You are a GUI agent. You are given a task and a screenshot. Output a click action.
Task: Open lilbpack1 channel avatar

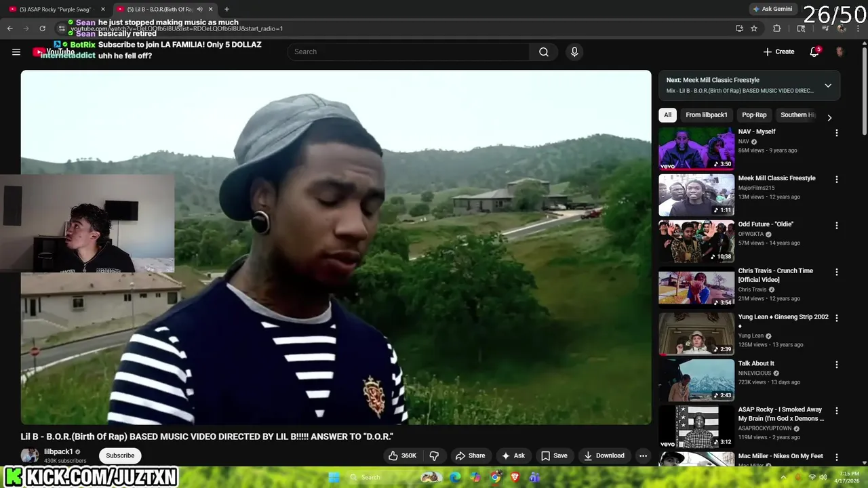(30, 455)
